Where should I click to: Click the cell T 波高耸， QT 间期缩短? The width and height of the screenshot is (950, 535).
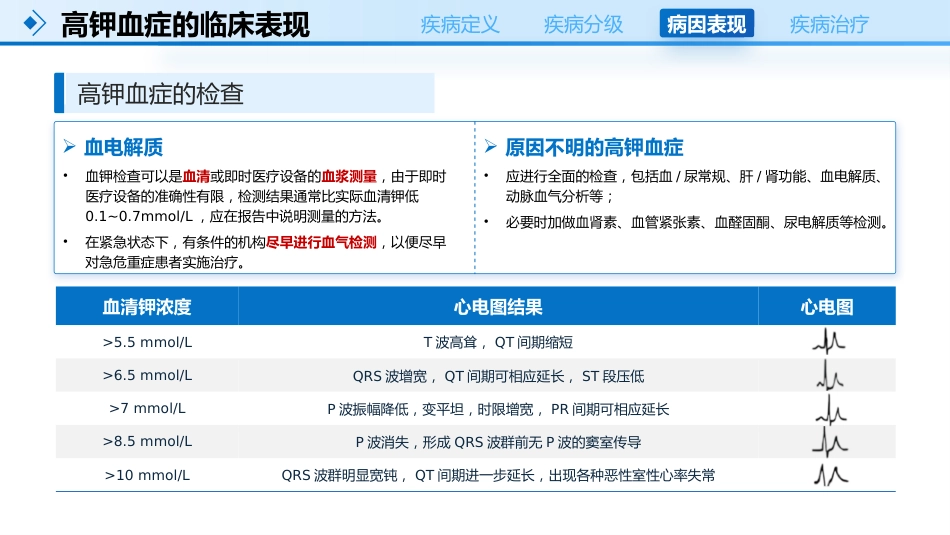[x=498, y=343]
